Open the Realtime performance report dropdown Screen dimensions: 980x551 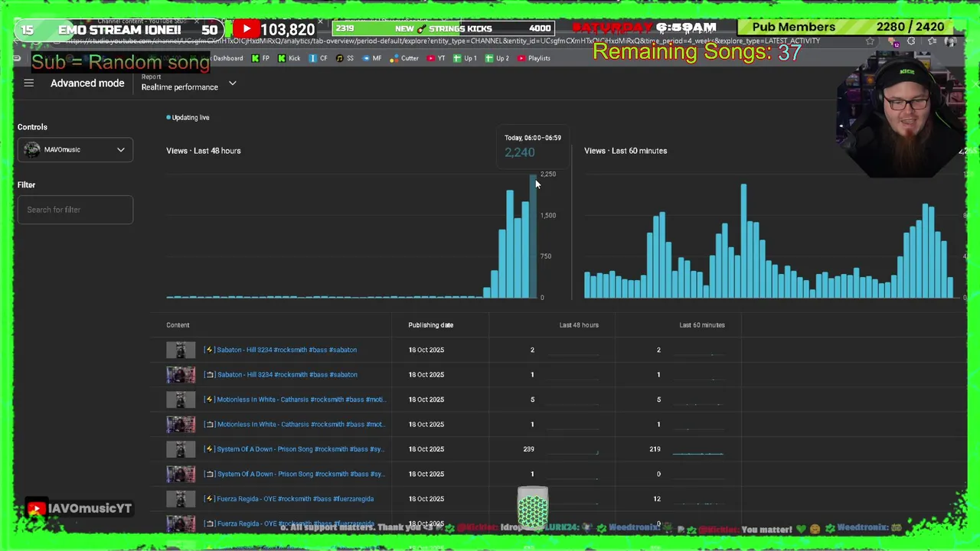[x=188, y=83]
